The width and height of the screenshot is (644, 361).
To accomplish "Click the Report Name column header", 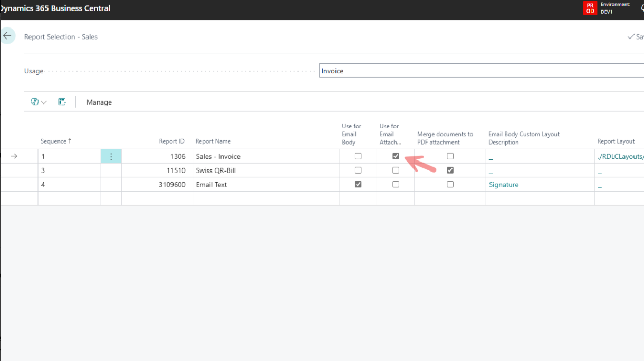I will pyautogui.click(x=213, y=141).
